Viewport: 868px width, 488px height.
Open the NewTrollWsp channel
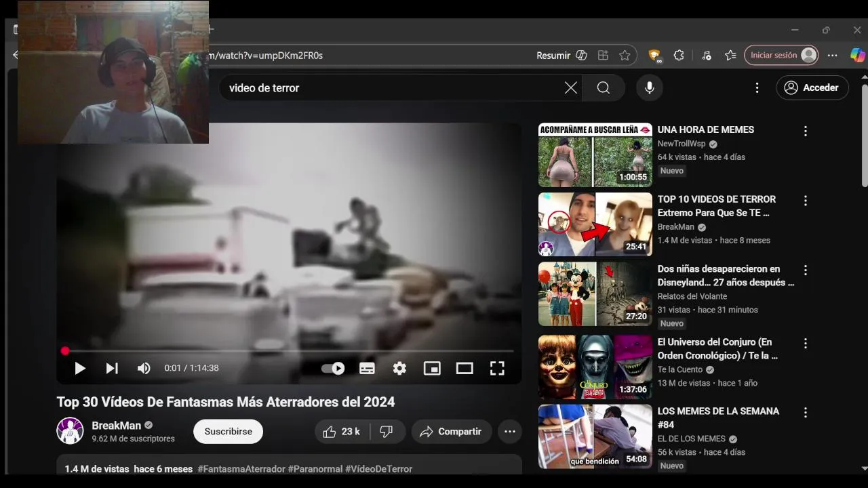pyautogui.click(x=682, y=144)
